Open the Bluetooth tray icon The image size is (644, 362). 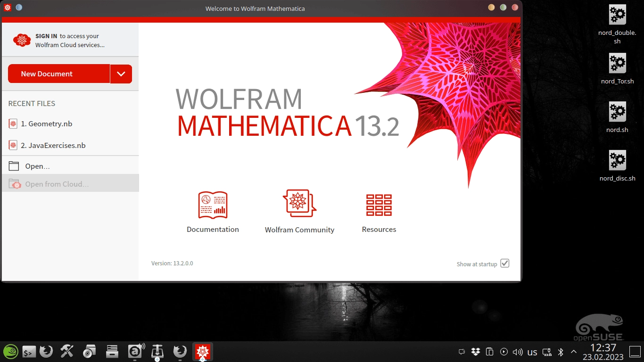[561, 352]
